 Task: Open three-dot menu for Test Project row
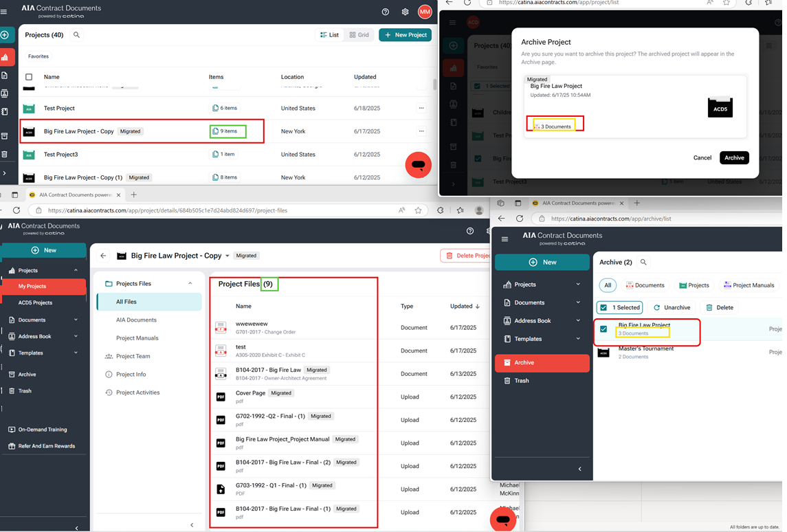pyautogui.click(x=421, y=108)
